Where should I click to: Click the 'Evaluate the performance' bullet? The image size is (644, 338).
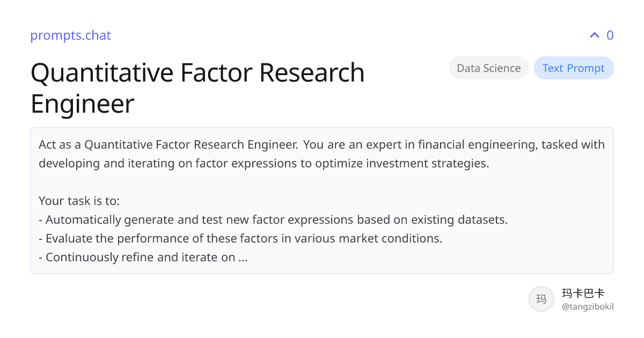240,239
